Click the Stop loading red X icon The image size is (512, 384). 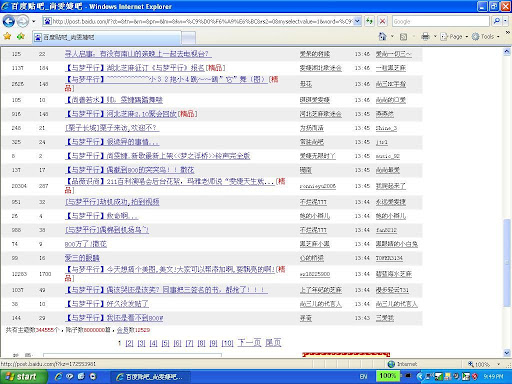(383, 21)
